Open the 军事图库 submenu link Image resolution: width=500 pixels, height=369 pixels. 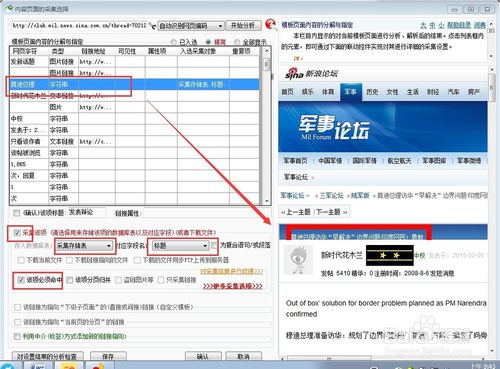point(434,161)
